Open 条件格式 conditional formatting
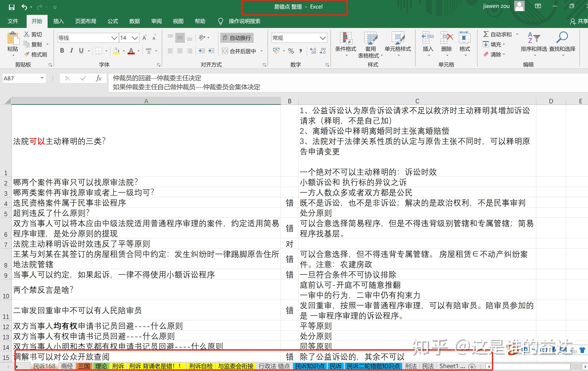This screenshot has width=588, height=371. (x=346, y=44)
